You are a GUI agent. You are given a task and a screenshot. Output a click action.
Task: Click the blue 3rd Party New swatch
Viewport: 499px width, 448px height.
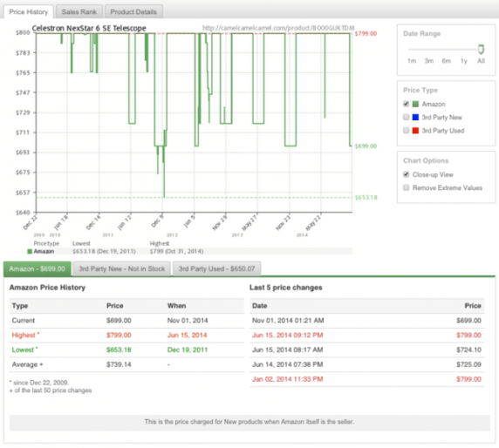click(415, 118)
